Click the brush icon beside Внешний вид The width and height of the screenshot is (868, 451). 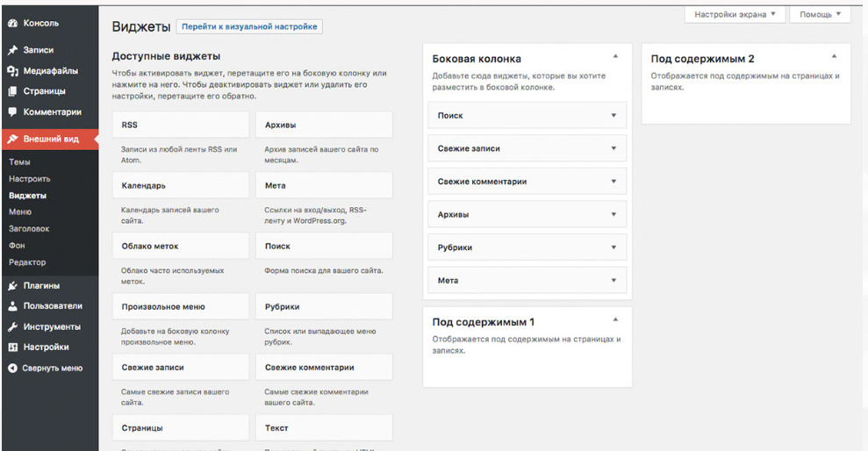tap(13, 139)
